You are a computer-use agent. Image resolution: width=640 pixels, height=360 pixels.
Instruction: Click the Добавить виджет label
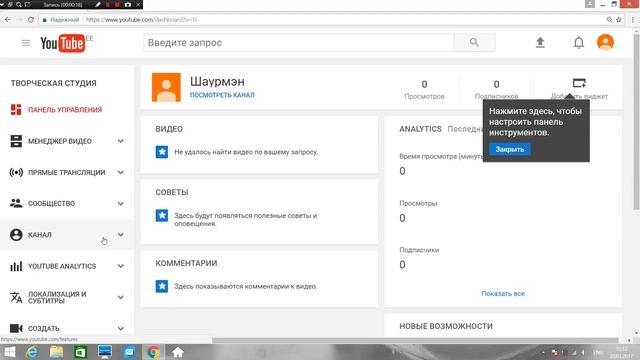(579, 96)
